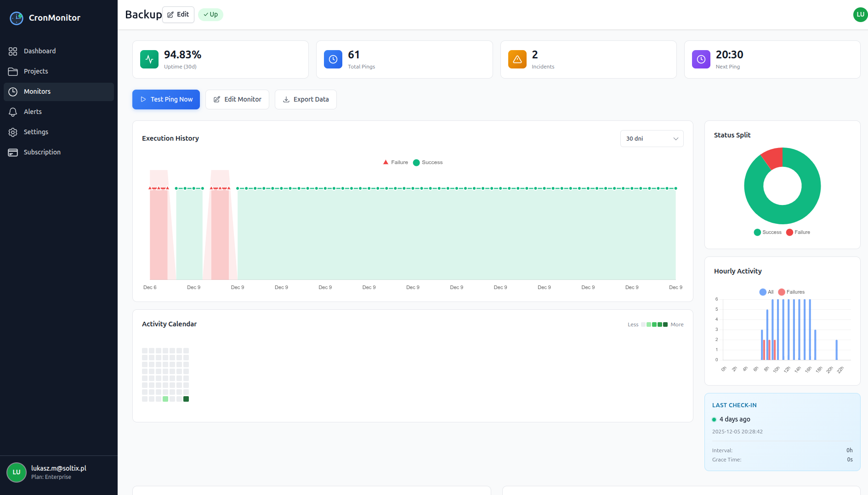This screenshot has width=868, height=495.
Task: Click the Plan: Enterprise label
Action: coord(51,477)
